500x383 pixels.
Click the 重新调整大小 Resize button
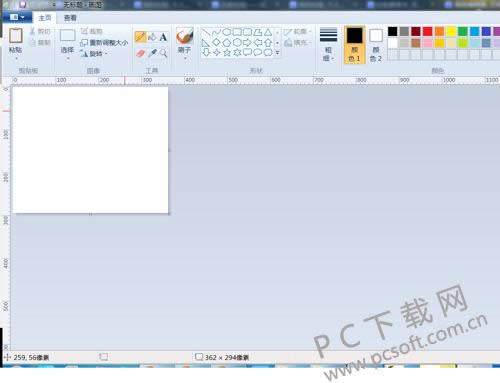(x=104, y=43)
